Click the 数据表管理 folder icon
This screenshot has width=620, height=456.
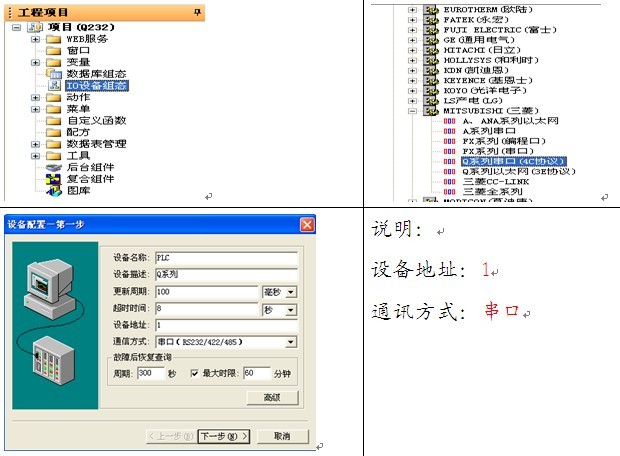click(53, 144)
